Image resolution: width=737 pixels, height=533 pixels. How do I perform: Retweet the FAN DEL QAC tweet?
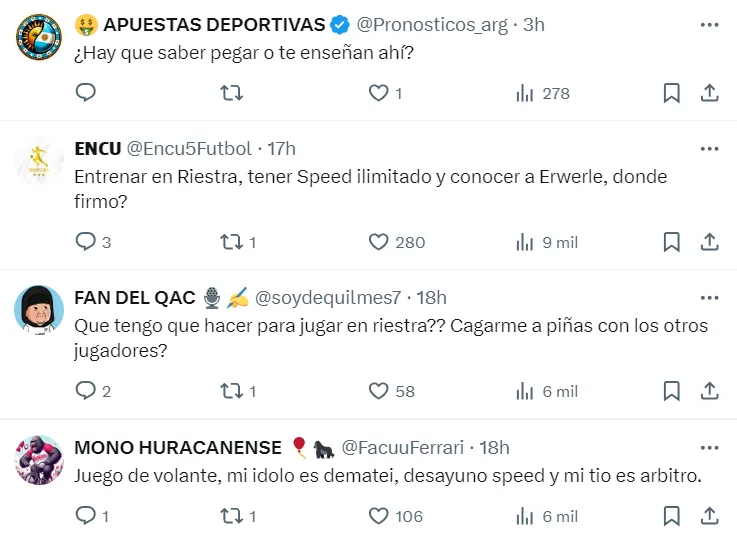pyautogui.click(x=231, y=391)
